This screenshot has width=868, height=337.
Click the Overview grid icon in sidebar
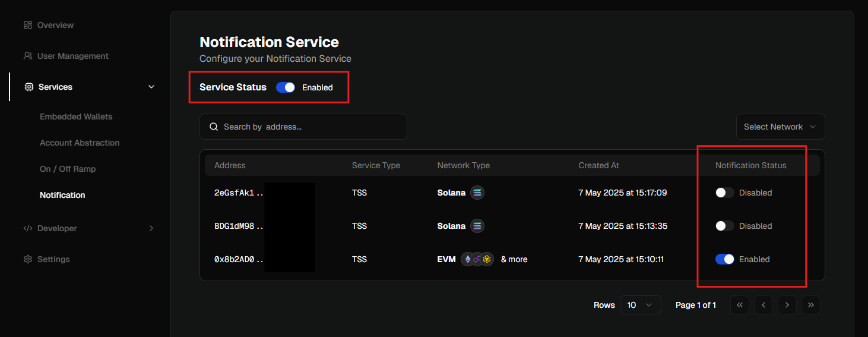(27, 25)
